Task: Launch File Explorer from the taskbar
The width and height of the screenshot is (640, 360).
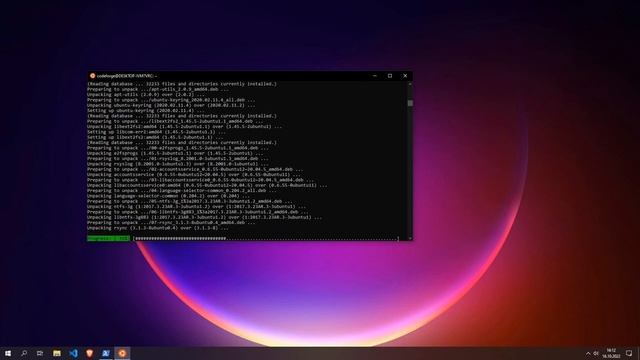Action: pos(57,353)
